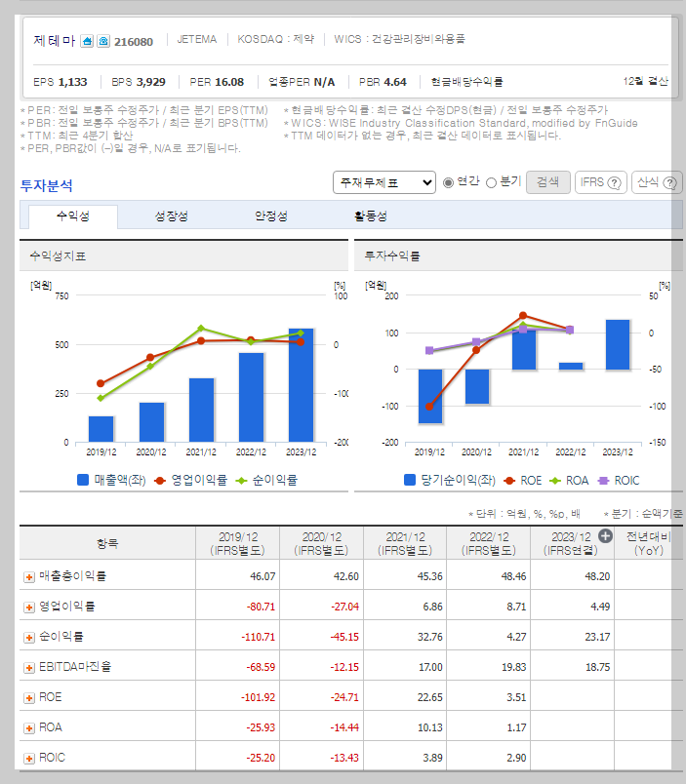Click the 12월 결산 label

pyautogui.click(x=645, y=82)
